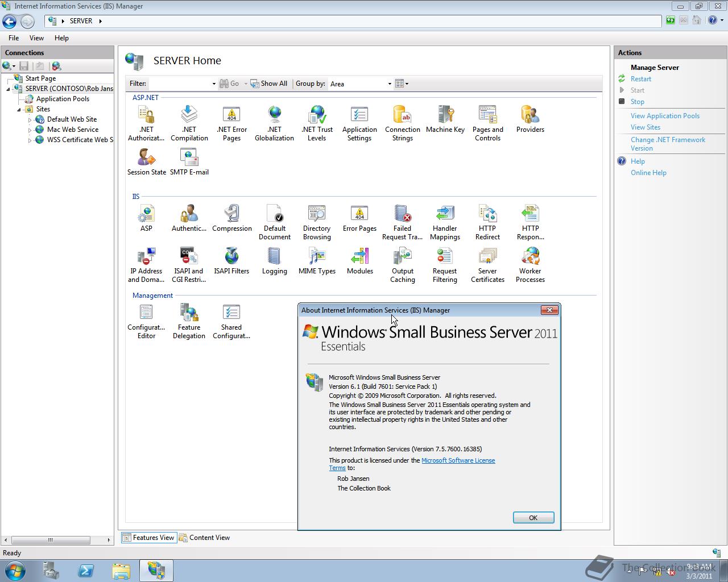Open .NET Trust Levels feature
This screenshot has width=728, height=582.
point(317,123)
